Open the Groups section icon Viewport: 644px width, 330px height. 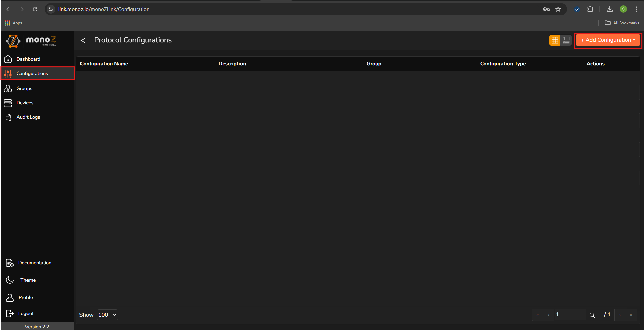tap(8, 89)
